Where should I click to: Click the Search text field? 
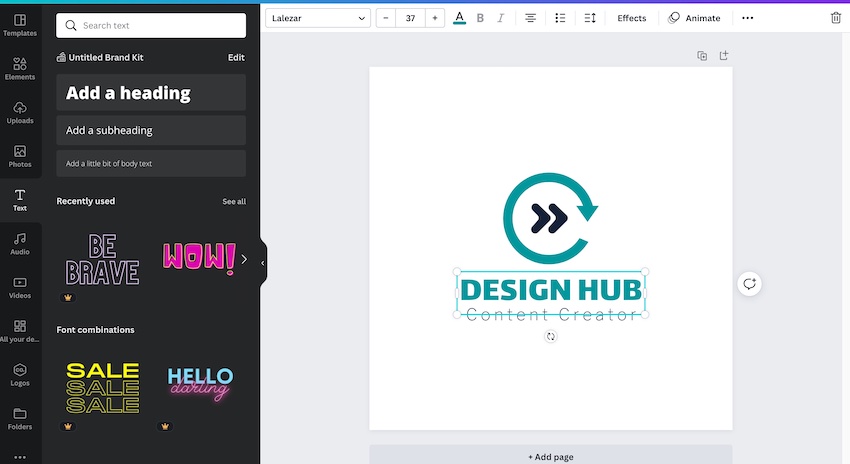click(151, 25)
